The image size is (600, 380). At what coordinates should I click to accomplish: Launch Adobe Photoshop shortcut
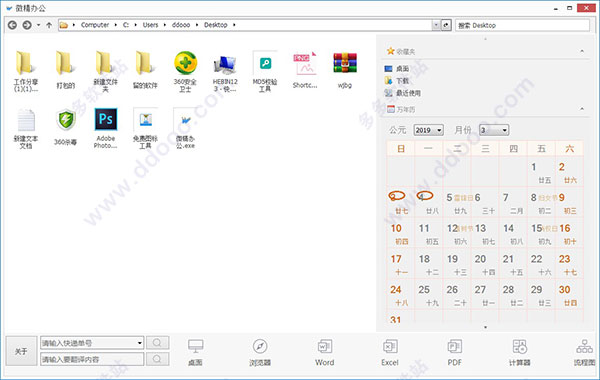(x=106, y=129)
